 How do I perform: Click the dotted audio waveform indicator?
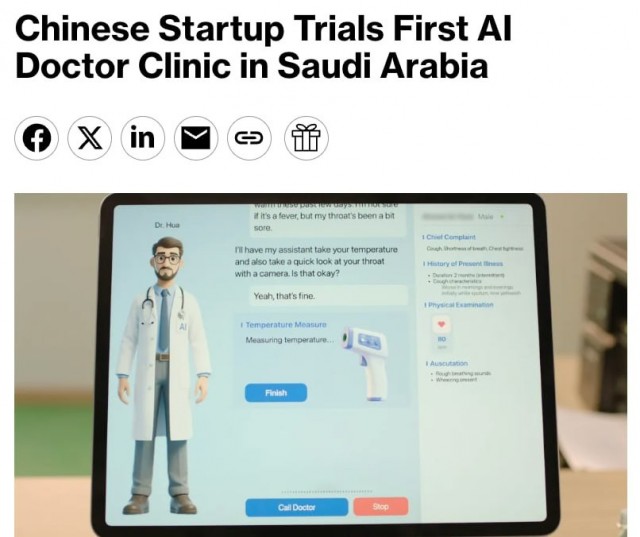[327, 491]
